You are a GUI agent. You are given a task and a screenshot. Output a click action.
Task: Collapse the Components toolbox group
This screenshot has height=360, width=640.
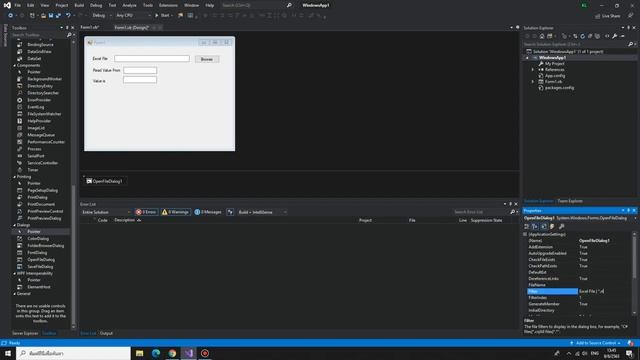(x=15, y=65)
